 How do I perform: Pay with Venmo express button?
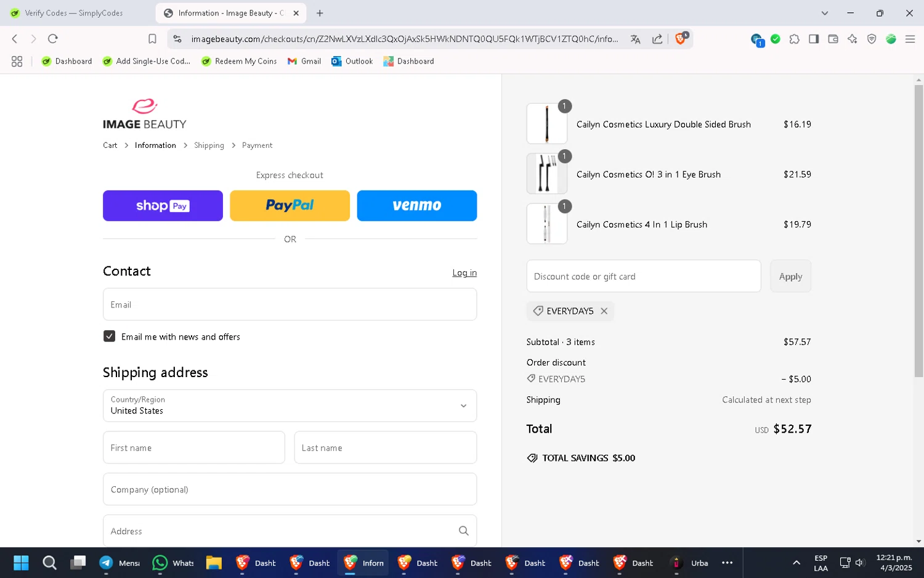coord(417,206)
